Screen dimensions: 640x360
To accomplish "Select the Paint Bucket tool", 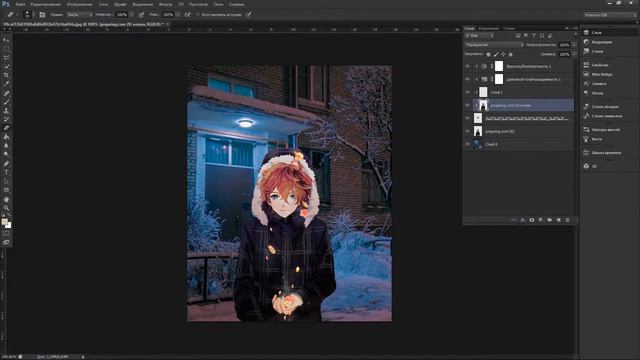I will click(x=6, y=137).
